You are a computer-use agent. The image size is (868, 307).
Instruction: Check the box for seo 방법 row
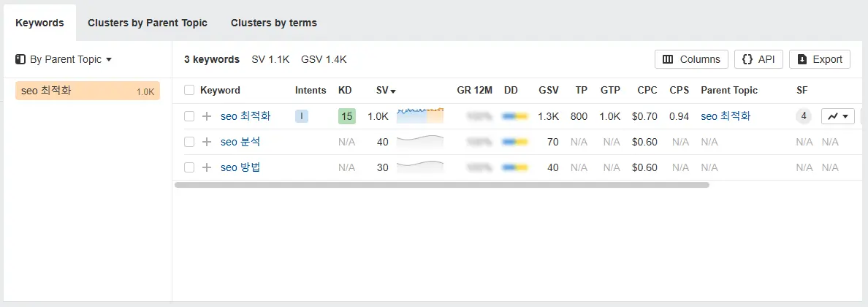click(189, 167)
